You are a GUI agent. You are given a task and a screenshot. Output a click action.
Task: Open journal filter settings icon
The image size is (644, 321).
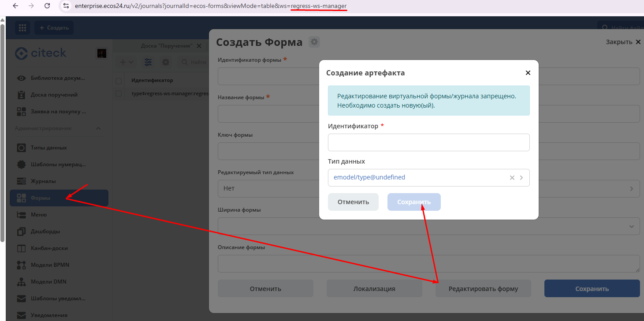(x=148, y=63)
